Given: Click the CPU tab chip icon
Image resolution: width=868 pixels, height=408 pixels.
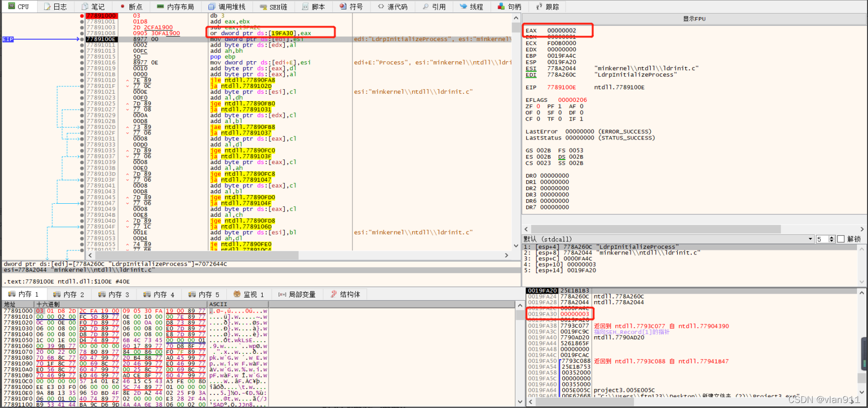Looking at the screenshot, I should [12, 6].
